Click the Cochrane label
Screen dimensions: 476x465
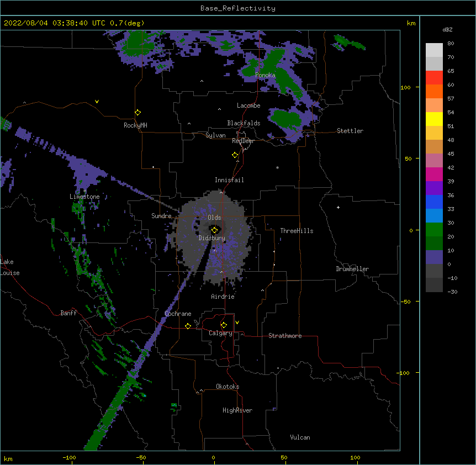[x=178, y=314]
